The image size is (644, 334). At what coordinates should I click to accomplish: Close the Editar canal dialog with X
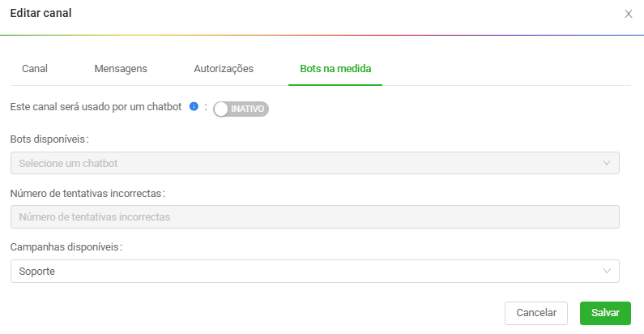pos(628,14)
